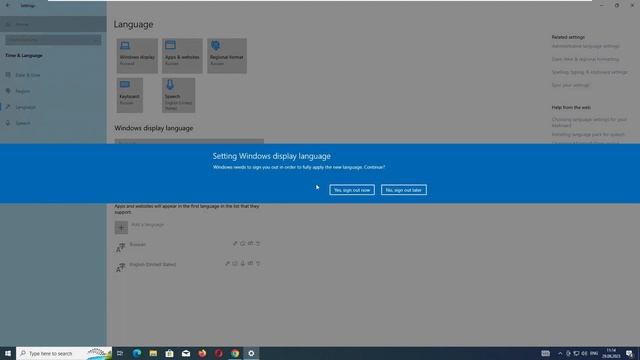Open Sync your settings link
The height and width of the screenshot is (360, 640).
click(x=571, y=85)
